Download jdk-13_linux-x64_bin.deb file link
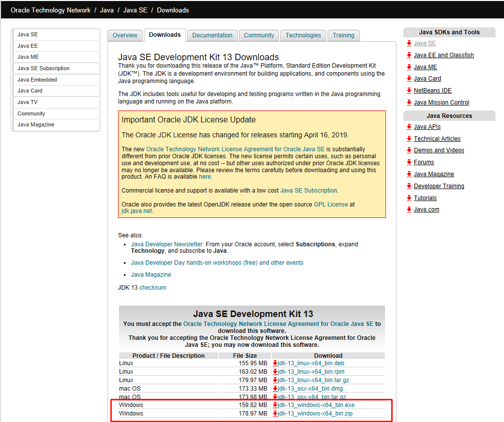This screenshot has height=422, width=504. [x=311, y=363]
